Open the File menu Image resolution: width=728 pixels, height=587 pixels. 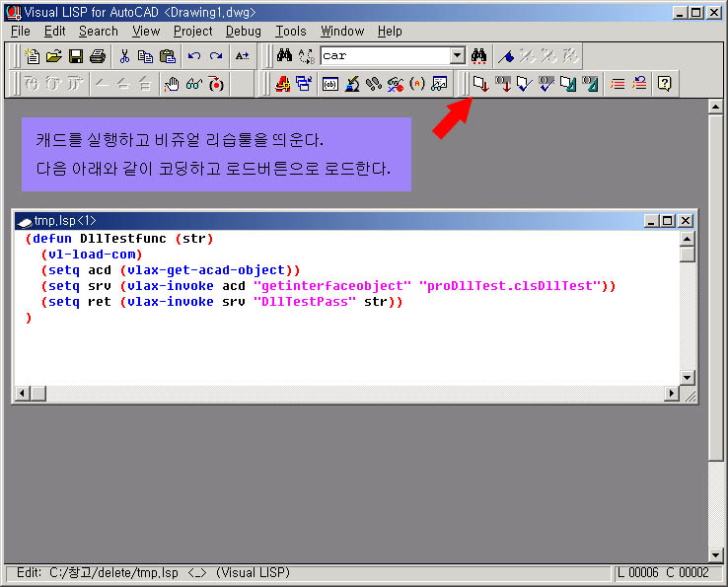(21, 32)
